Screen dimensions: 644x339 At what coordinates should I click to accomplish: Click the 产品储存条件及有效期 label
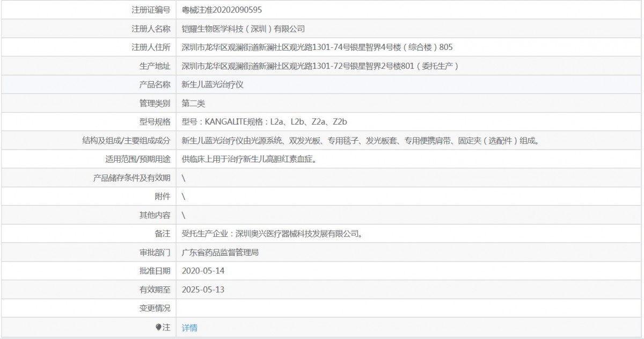[x=131, y=178]
